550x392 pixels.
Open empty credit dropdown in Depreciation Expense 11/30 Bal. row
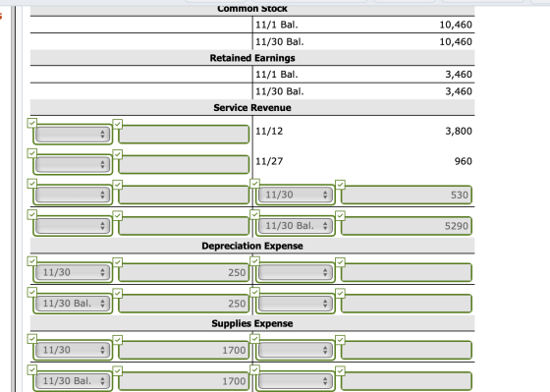tap(296, 304)
